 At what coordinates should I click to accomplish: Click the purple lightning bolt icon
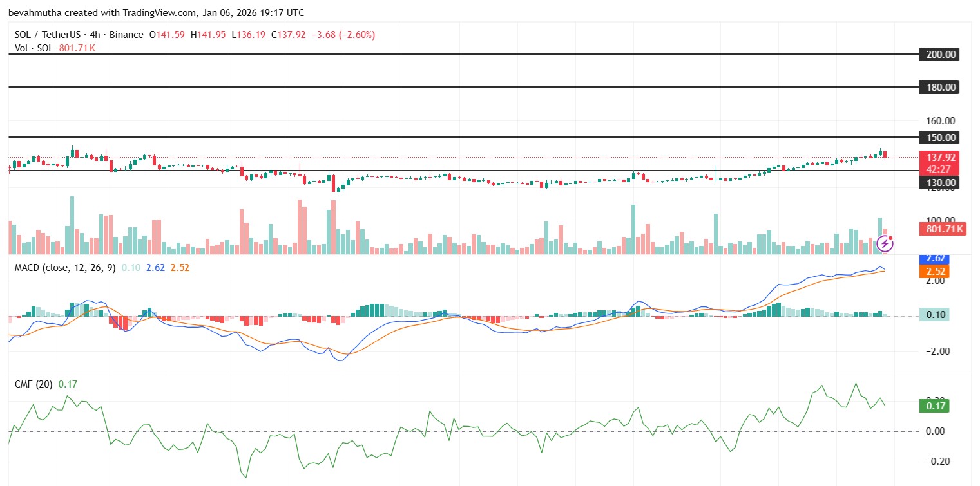(886, 243)
